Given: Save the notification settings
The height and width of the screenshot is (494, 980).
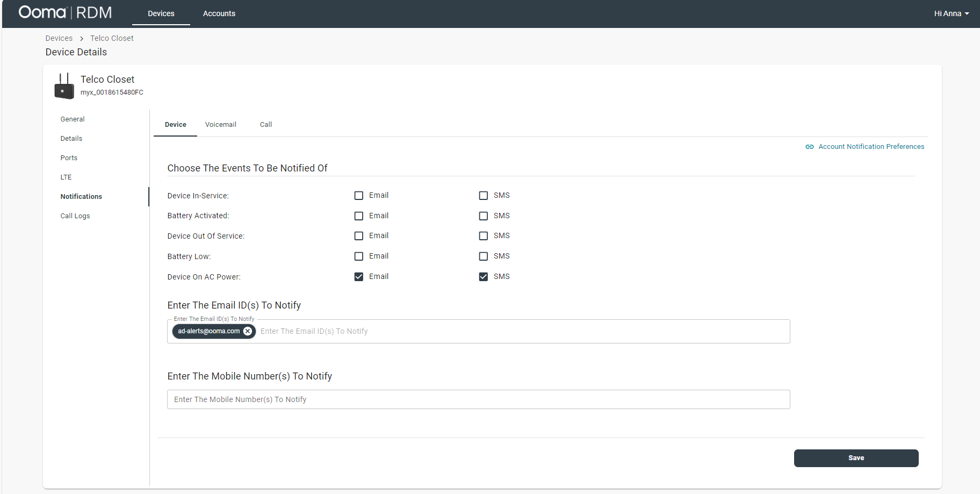Looking at the screenshot, I should (856, 458).
